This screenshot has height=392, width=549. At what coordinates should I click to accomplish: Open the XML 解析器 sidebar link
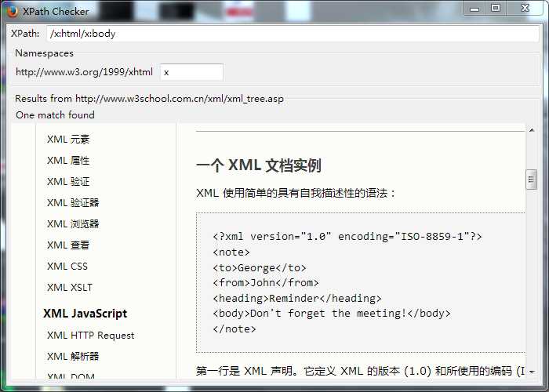click(x=73, y=356)
